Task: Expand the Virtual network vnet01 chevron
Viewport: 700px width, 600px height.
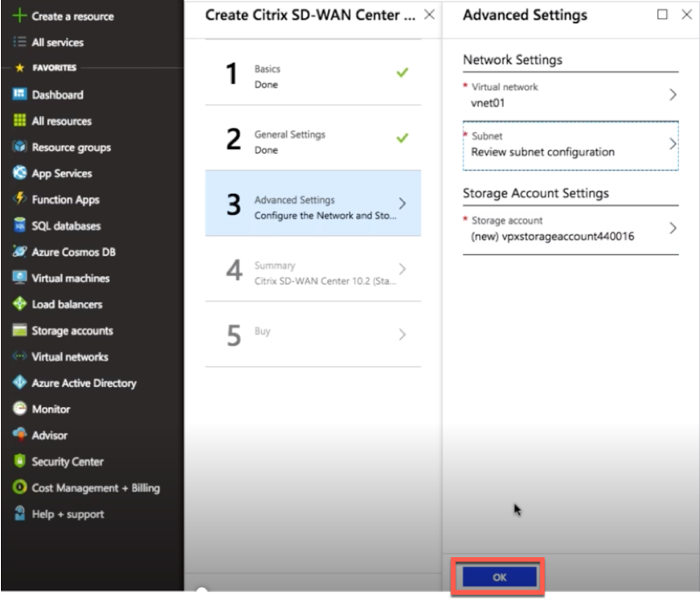Action: coord(673,94)
